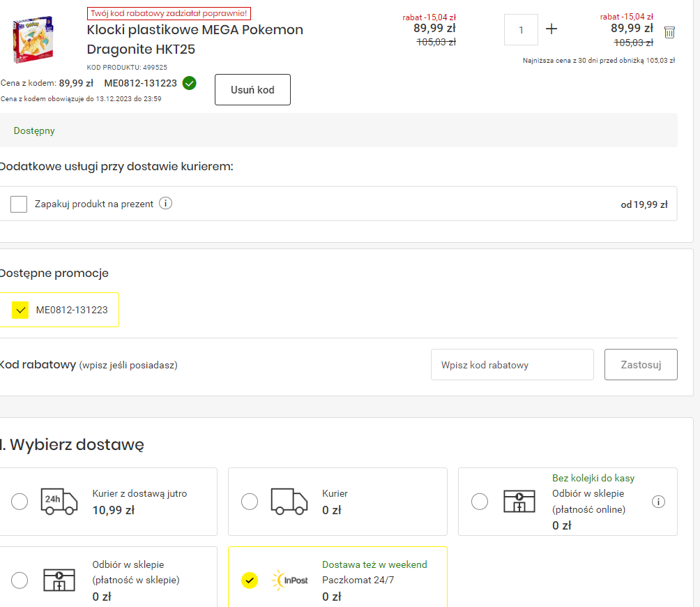This screenshot has width=700, height=607.
Task: Click the trash icon to remove product
Action: point(669,32)
